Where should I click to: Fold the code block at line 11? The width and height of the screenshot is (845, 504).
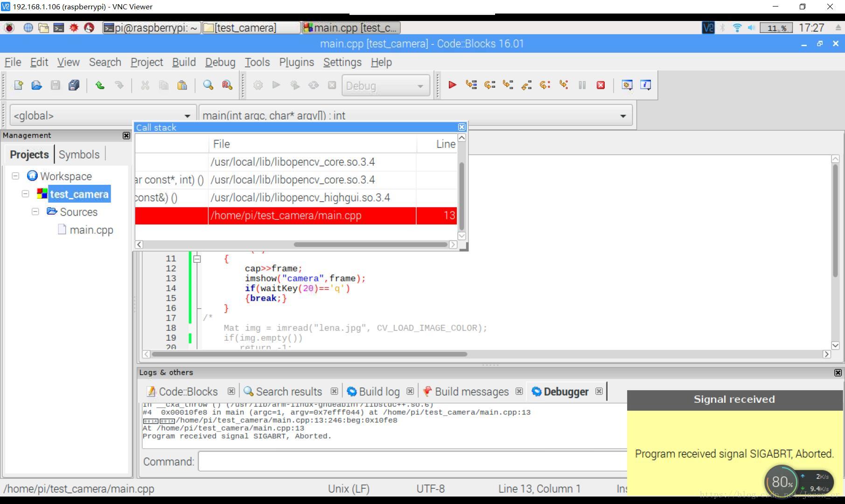coord(197,259)
